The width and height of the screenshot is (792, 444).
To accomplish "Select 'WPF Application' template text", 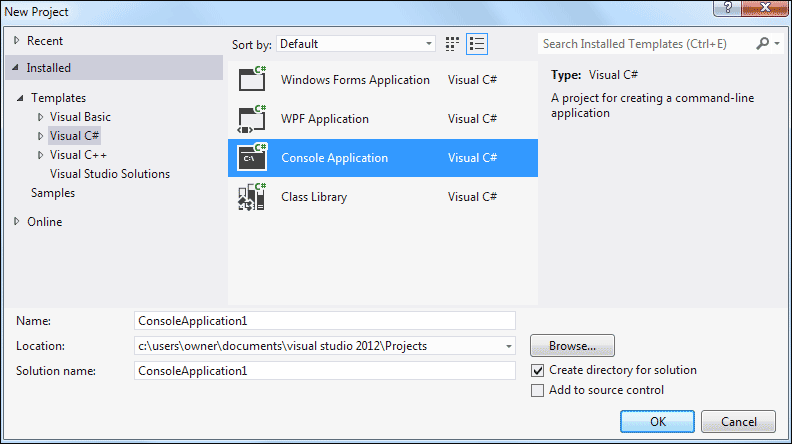I will pyautogui.click(x=325, y=119).
